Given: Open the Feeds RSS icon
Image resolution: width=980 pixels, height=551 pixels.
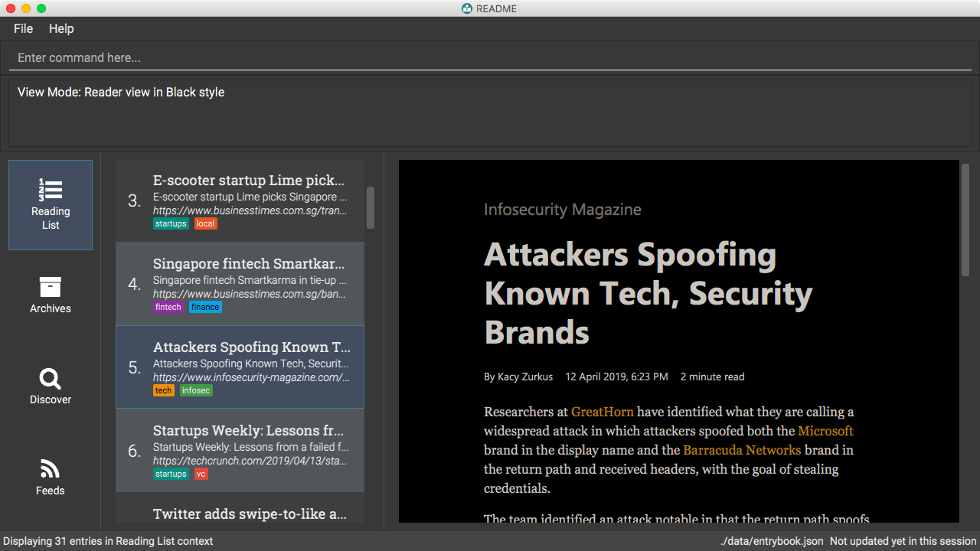Looking at the screenshot, I should pos(51,469).
